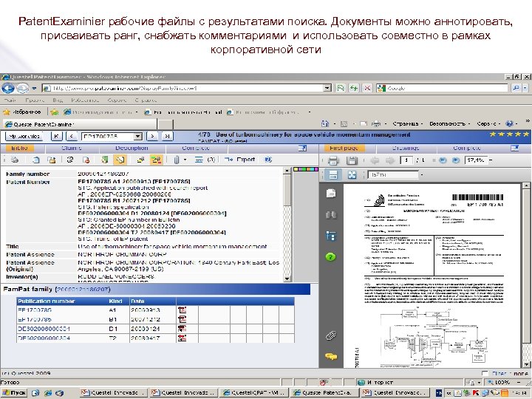Click the green document icon in Biblio toolbar
The image size is (532, 399).
pos(105,160)
